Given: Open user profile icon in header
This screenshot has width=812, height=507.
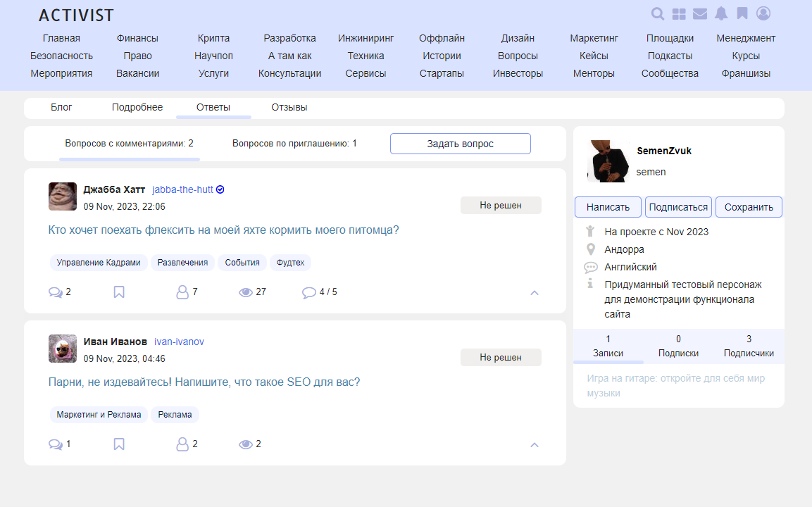Looking at the screenshot, I should [x=763, y=13].
